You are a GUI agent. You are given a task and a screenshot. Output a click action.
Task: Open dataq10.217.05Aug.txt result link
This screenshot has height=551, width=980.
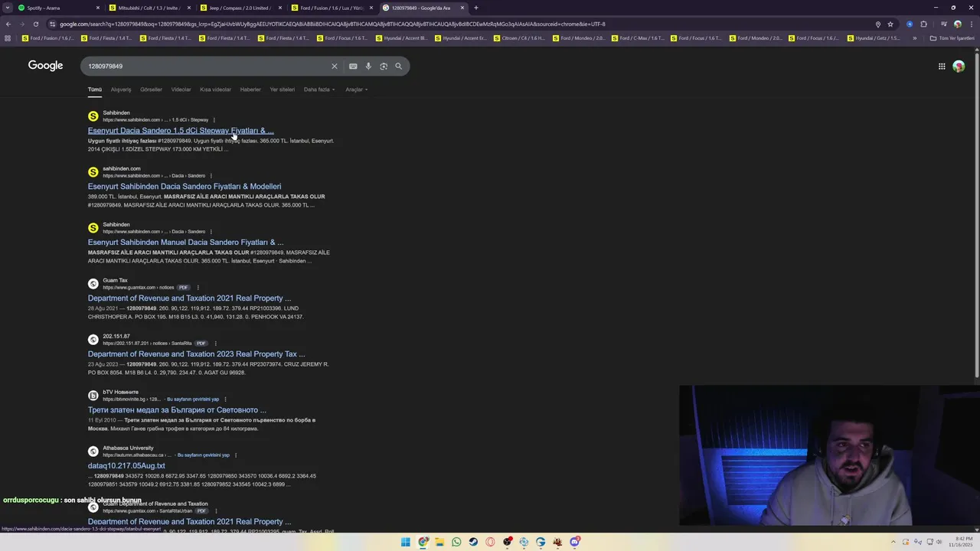(126, 466)
